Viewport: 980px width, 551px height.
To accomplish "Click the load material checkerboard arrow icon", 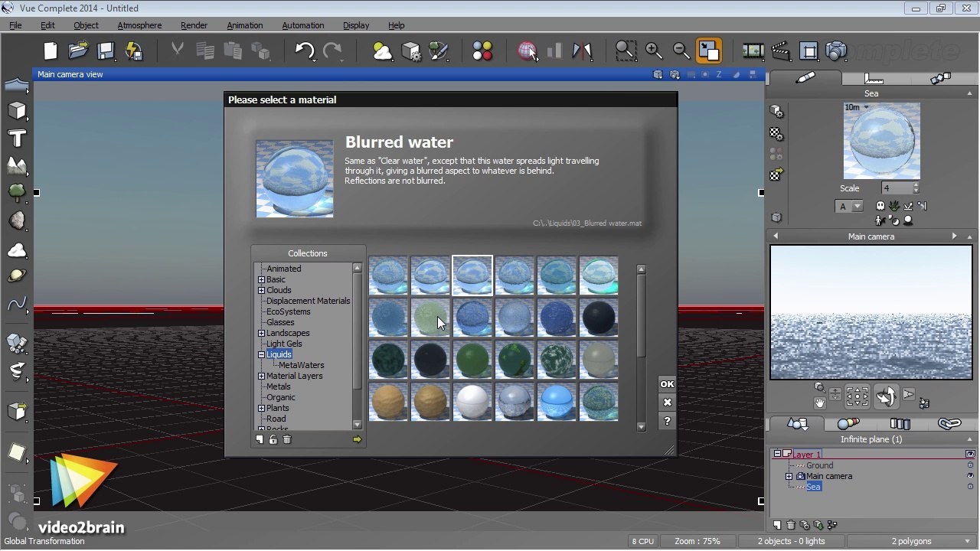I will tap(776, 174).
